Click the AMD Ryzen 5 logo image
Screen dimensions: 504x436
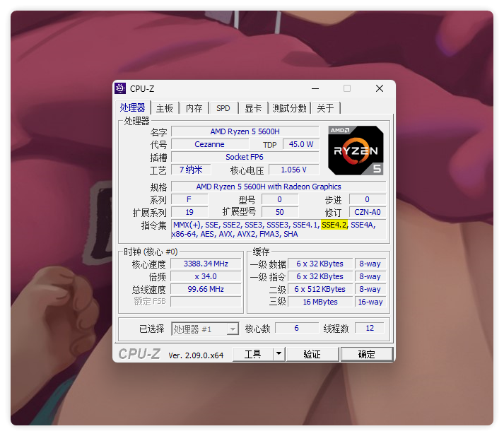coord(356,151)
